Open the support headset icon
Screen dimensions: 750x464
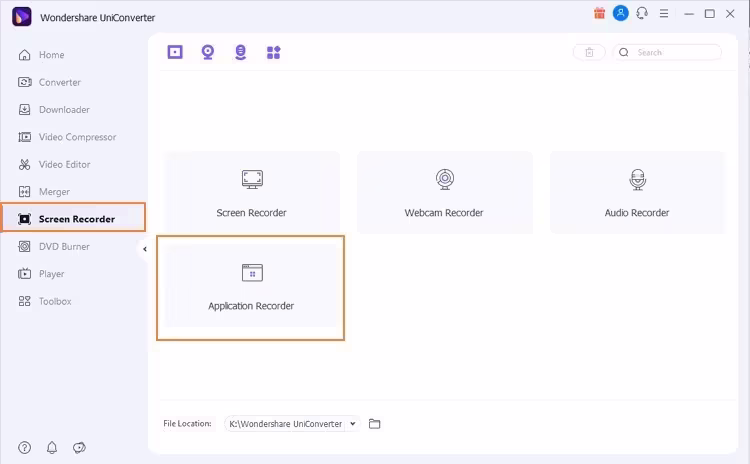click(x=642, y=13)
